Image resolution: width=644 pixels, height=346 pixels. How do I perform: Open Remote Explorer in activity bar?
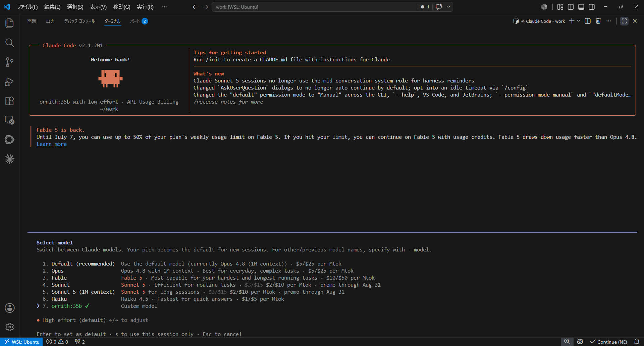click(x=10, y=120)
